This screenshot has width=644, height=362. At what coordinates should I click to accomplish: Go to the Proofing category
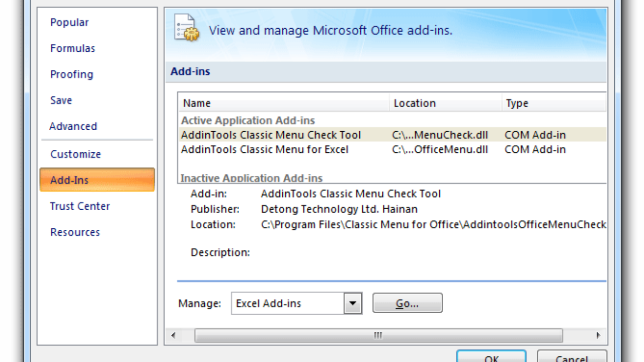click(71, 74)
